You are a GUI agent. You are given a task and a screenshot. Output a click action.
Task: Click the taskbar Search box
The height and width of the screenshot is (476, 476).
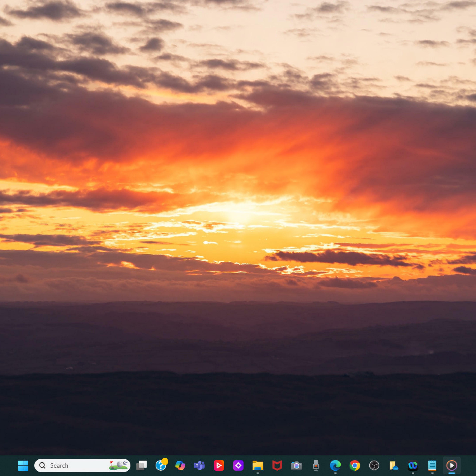coord(71,465)
